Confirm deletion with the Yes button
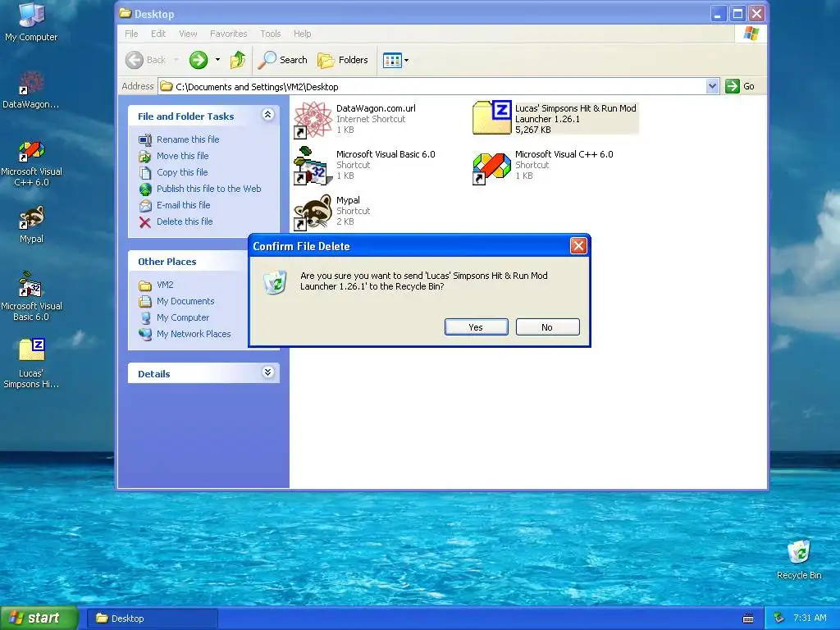 click(477, 327)
